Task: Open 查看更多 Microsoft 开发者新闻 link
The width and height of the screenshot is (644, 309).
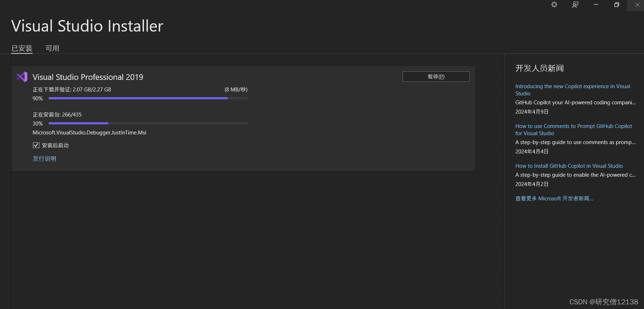Action: coord(554,199)
